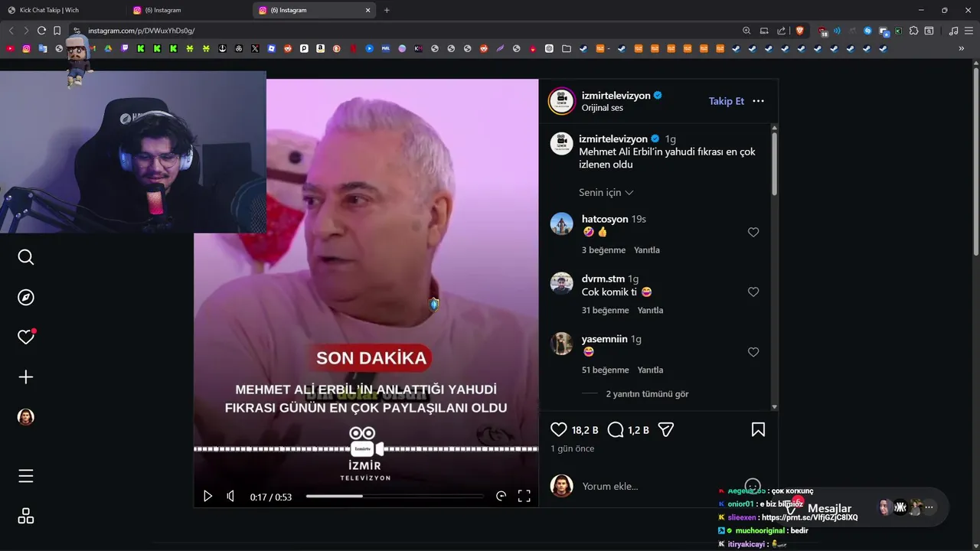View 31 beğenme on dvrm.stm comment
The width and height of the screenshot is (980, 551).
pos(606,310)
